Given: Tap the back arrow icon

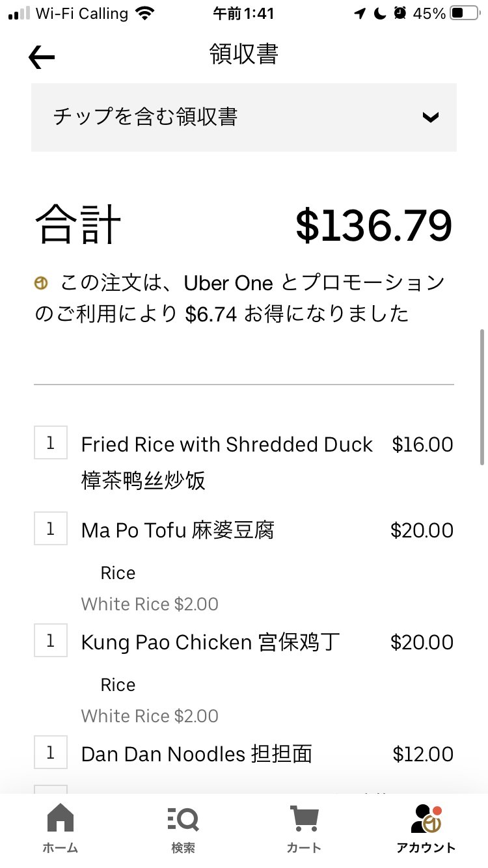Looking at the screenshot, I should pyautogui.click(x=42, y=58).
